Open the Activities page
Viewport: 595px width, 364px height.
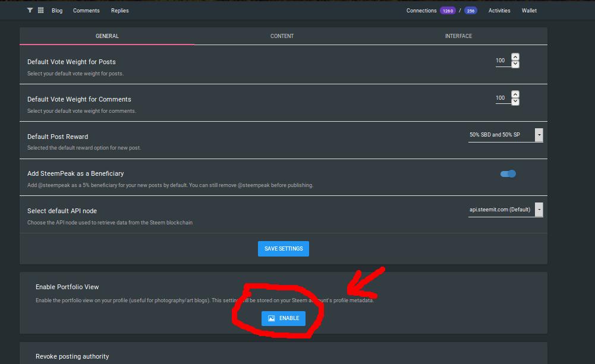tap(499, 11)
